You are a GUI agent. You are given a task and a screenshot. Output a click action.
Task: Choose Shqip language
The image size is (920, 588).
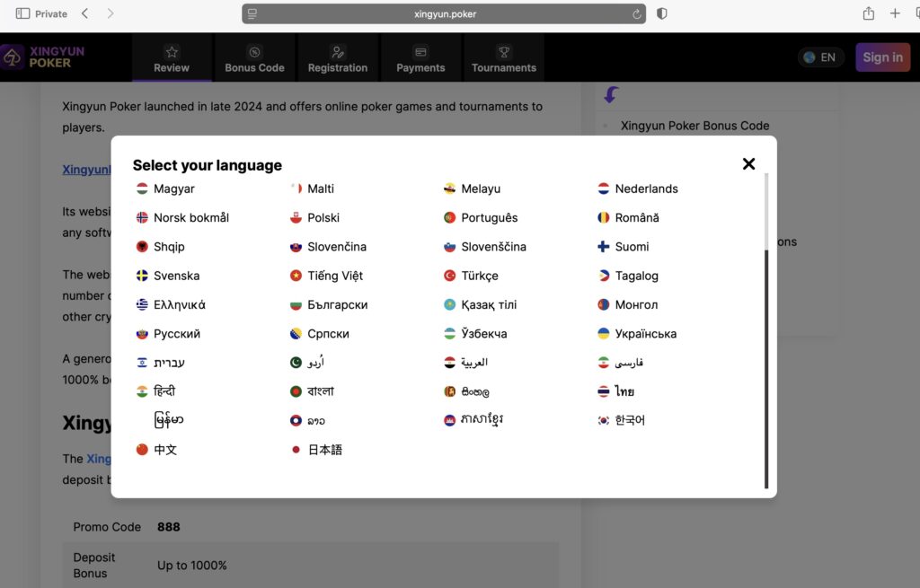click(x=169, y=247)
